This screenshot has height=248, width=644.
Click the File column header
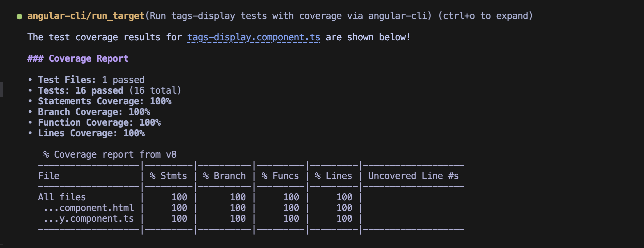[x=49, y=176]
